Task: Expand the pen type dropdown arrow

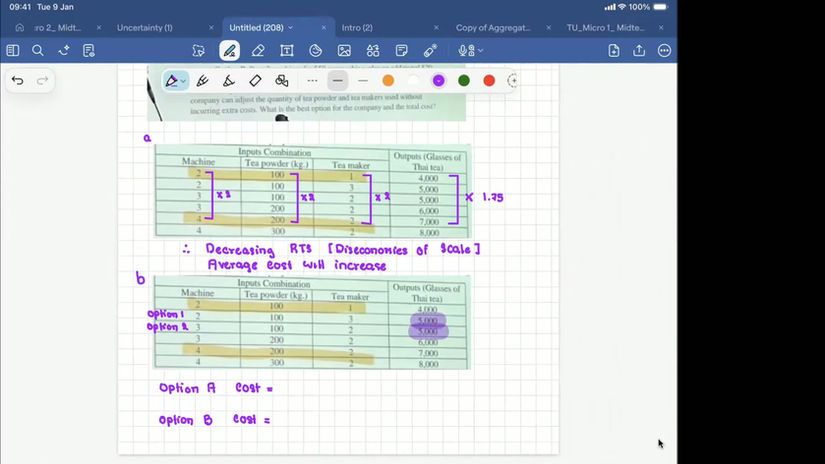Action: pos(183,81)
